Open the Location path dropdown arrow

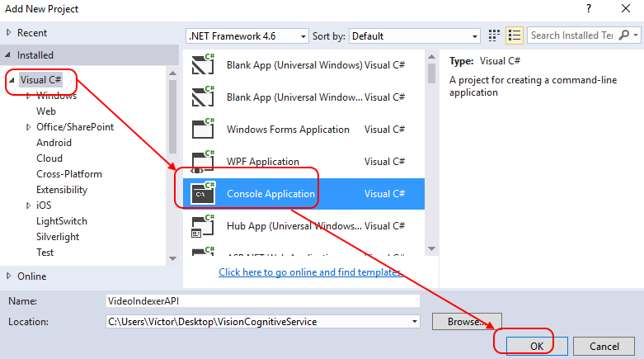coord(415,322)
